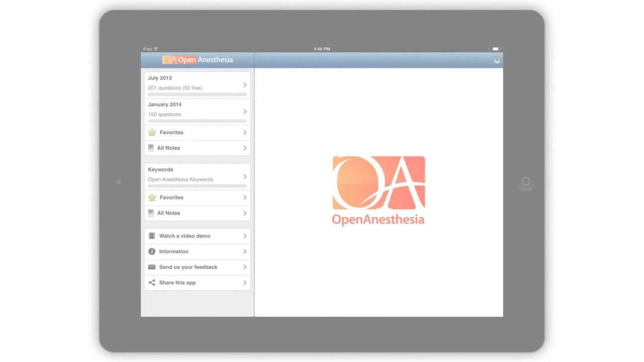Open All Notes under the January 2014 section

pos(197,148)
